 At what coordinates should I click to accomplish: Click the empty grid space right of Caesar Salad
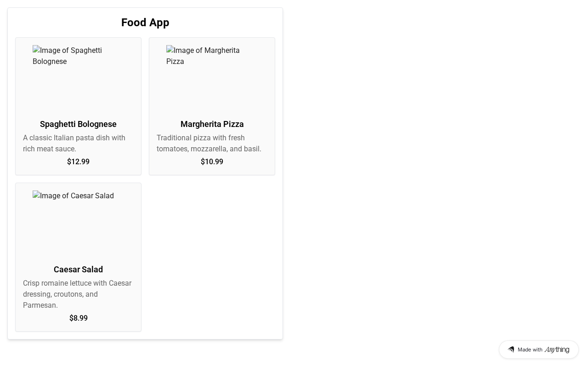pyautogui.click(x=212, y=257)
